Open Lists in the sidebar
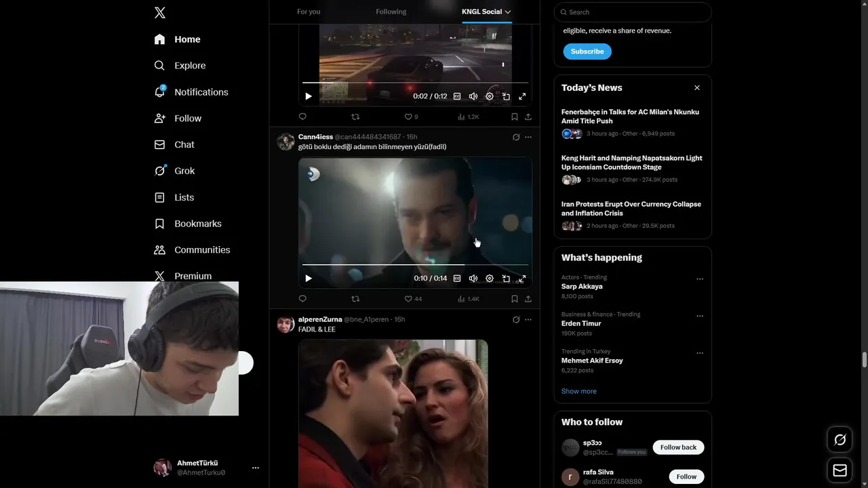Viewport: 868px width, 488px height. click(174, 197)
